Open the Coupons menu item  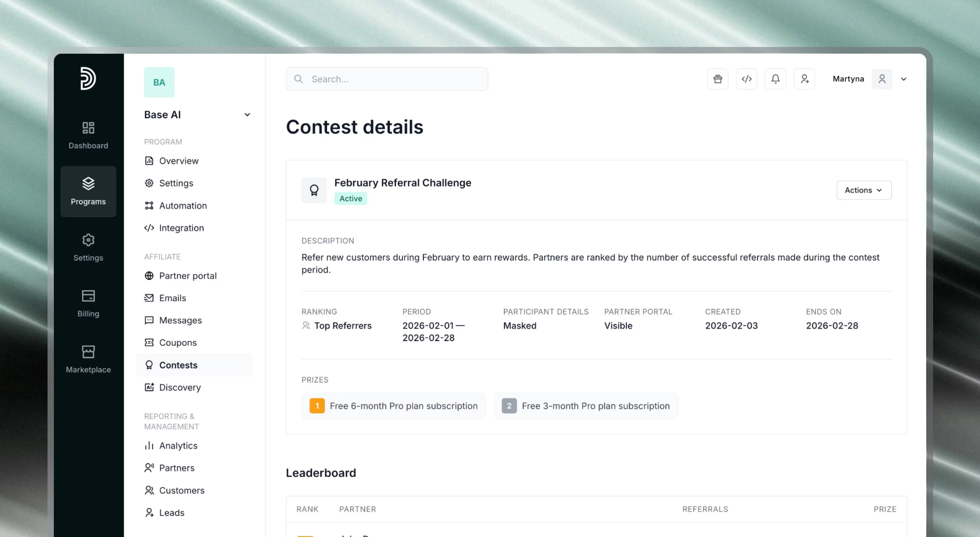(x=178, y=343)
